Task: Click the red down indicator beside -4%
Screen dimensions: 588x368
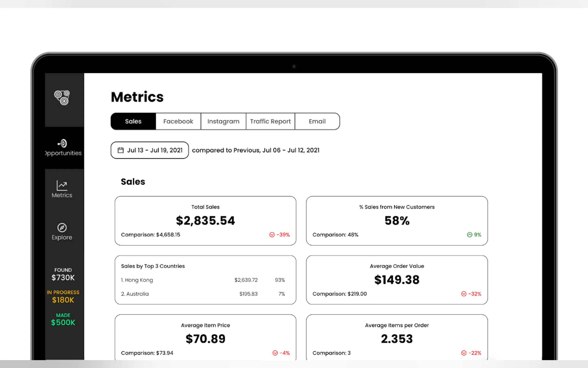Action: 275,353
